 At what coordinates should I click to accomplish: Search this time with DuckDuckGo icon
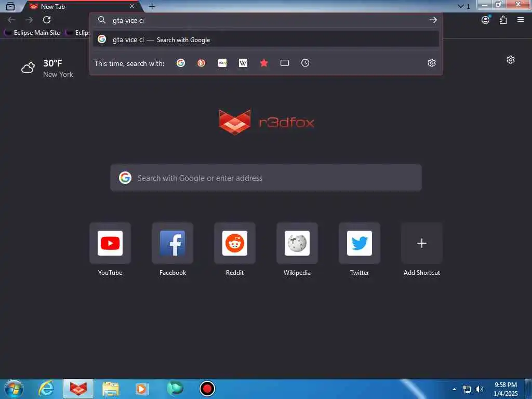pyautogui.click(x=202, y=63)
